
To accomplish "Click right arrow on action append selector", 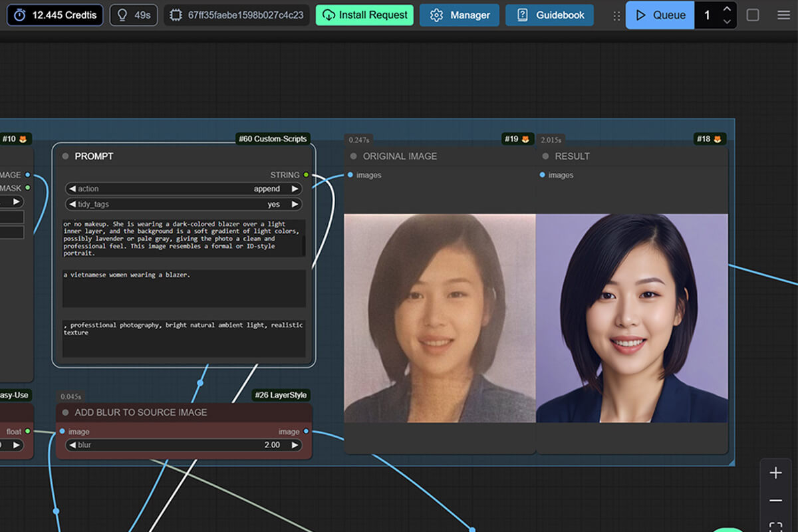I will 295,189.
